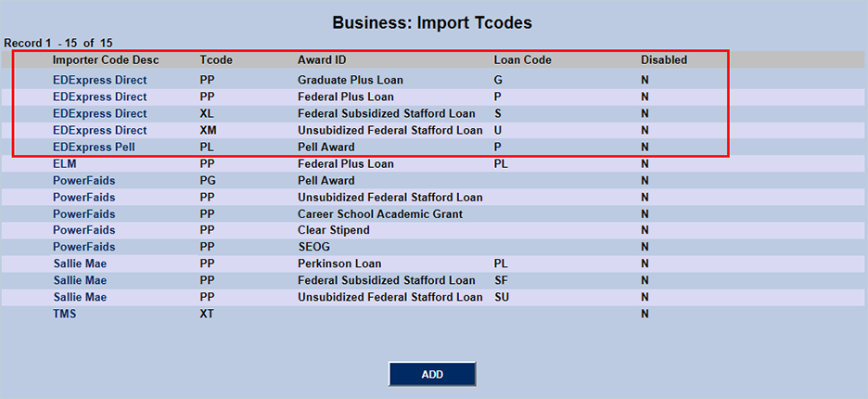Image resolution: width=868 pixels, height=399 pixels.
Task: Open PowerFaids link for Pell Award row
Action: [x=83, y=180]
